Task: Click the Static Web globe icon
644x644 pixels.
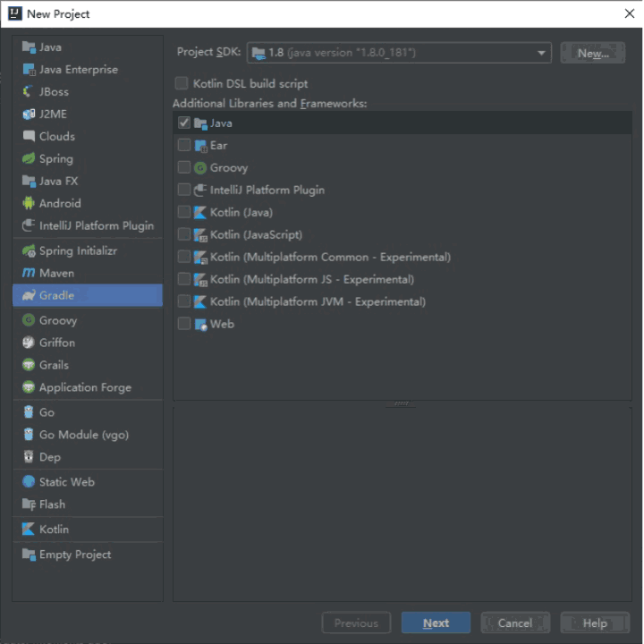Action: [29, 482]
